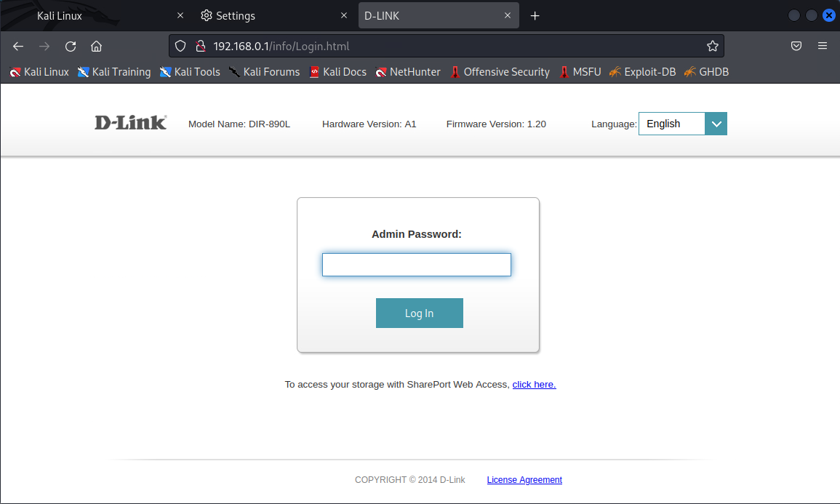The image size is (840, 504).
Task: Select the D-LINK tab
Action: point(439,15)
